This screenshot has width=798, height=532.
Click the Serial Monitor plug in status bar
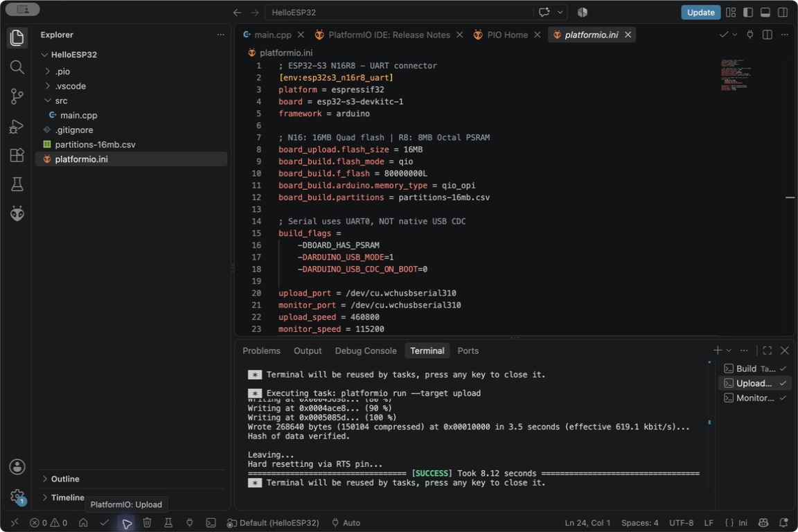click(189, 522)
